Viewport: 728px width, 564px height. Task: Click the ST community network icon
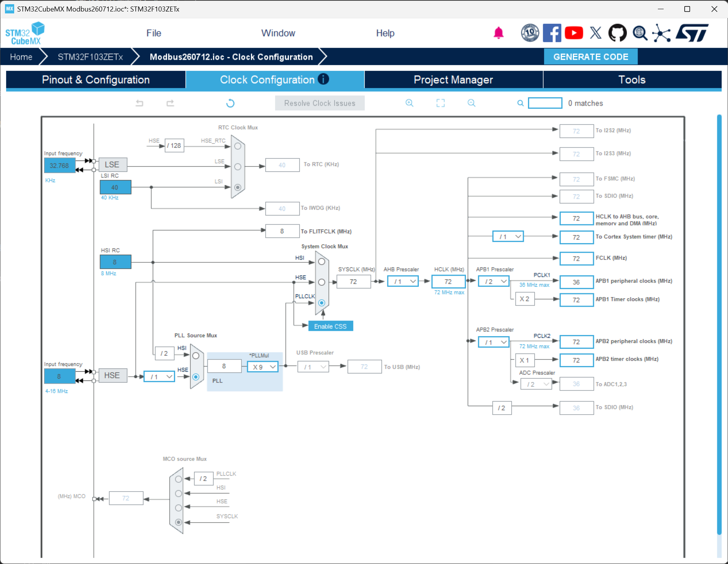pos(662,33)
